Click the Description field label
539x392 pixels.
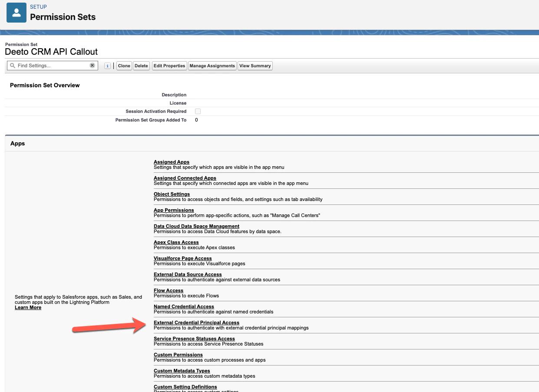pos(174,95)
